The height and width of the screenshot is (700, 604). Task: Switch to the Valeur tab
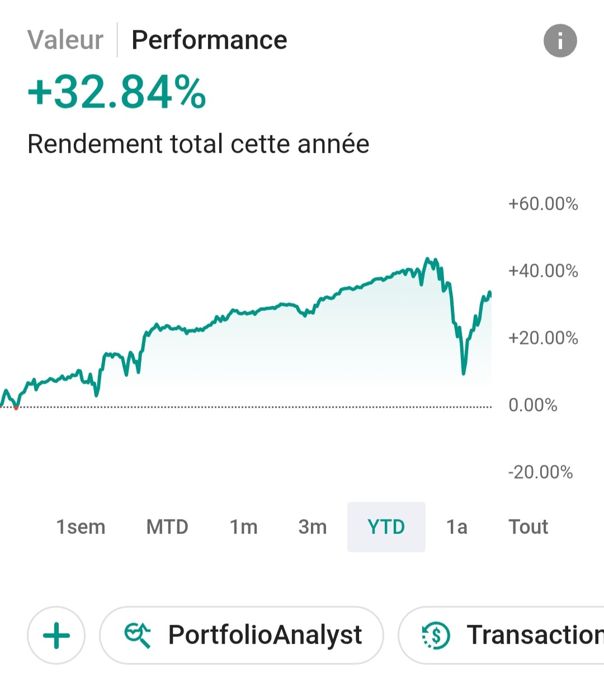tap(65, 40)
